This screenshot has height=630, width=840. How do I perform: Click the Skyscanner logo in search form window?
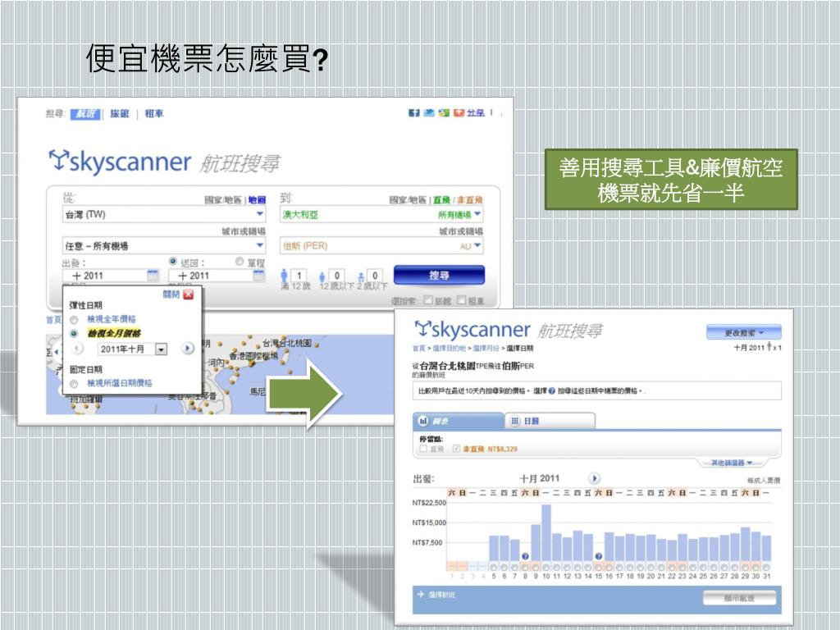tap(120, 162)
